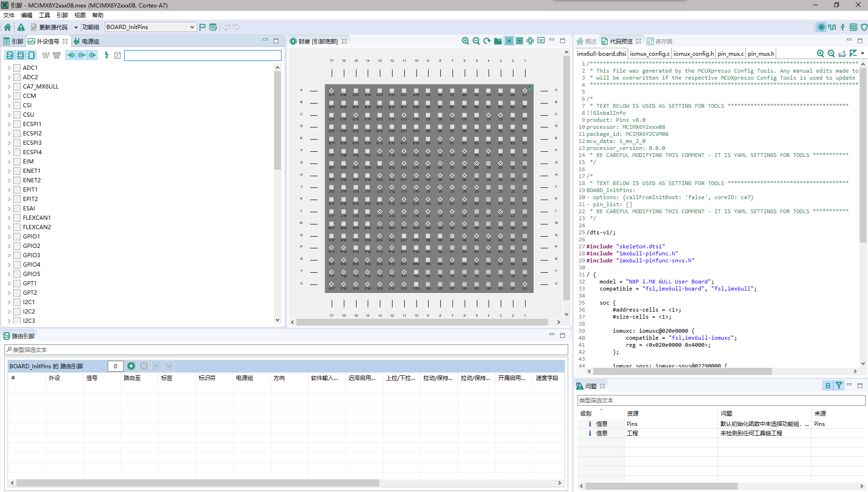
Task: Open the export icon in code preview toolbar
Action: point(841,53)
